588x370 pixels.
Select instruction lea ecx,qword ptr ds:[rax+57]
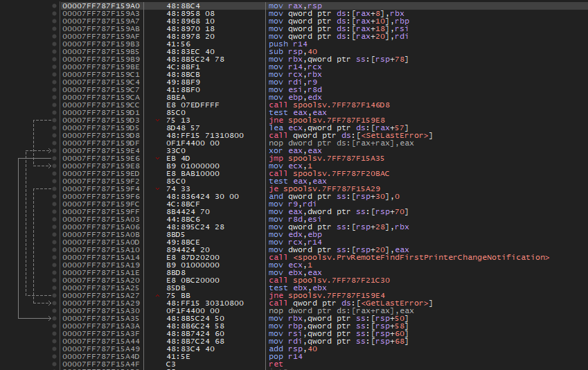[x=339, y=128]
